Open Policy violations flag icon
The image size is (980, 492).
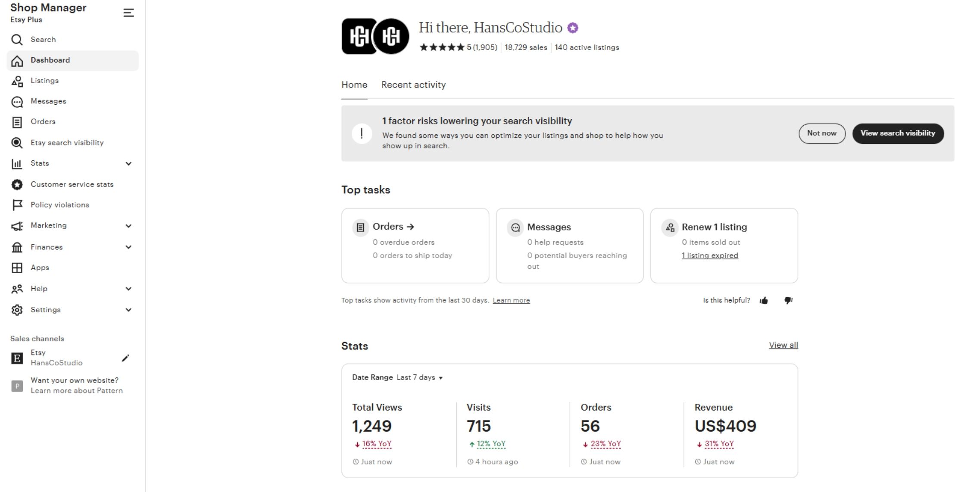click(x=17, y=205)
